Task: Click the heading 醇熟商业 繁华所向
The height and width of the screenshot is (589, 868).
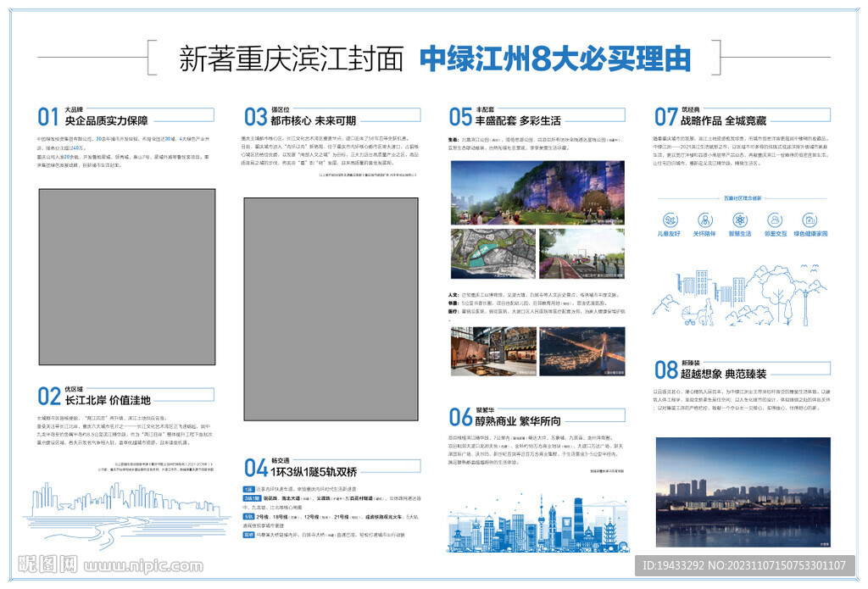Action: (x=518, y=421)
